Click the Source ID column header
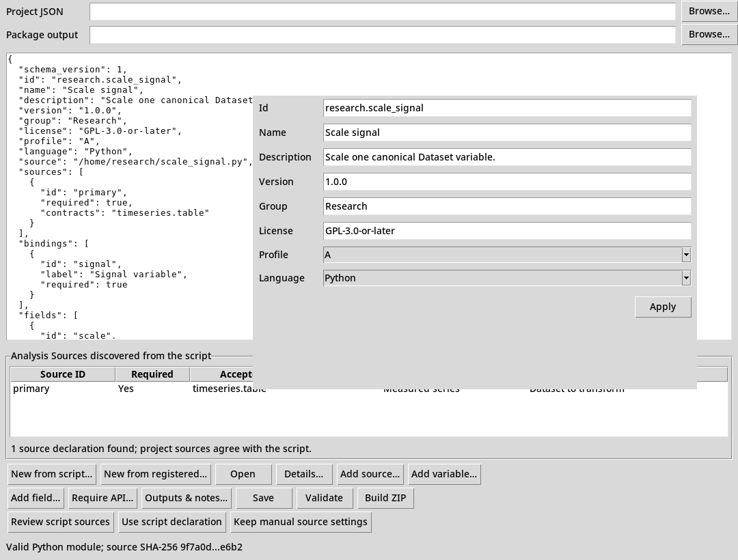 tap(63, 374)
